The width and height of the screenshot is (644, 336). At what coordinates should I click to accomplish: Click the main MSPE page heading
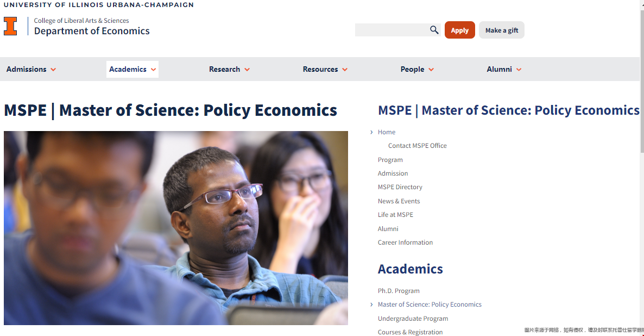pos(171,110)
